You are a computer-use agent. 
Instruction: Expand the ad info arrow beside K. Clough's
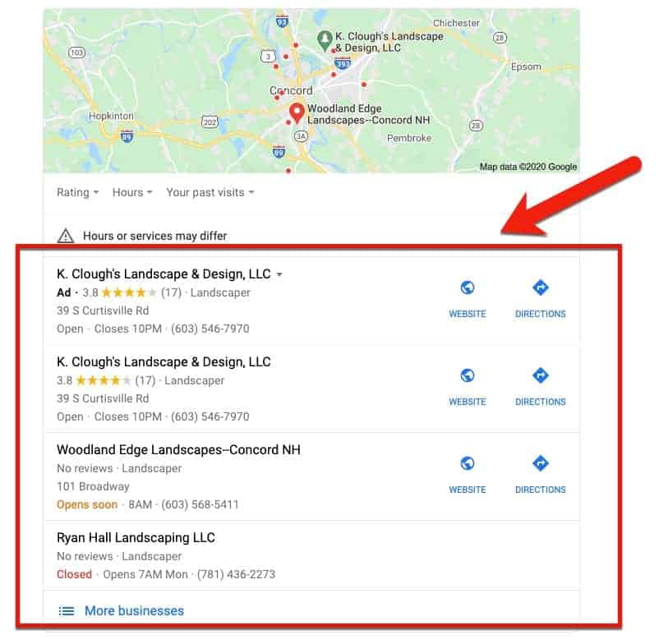point(279,274)
